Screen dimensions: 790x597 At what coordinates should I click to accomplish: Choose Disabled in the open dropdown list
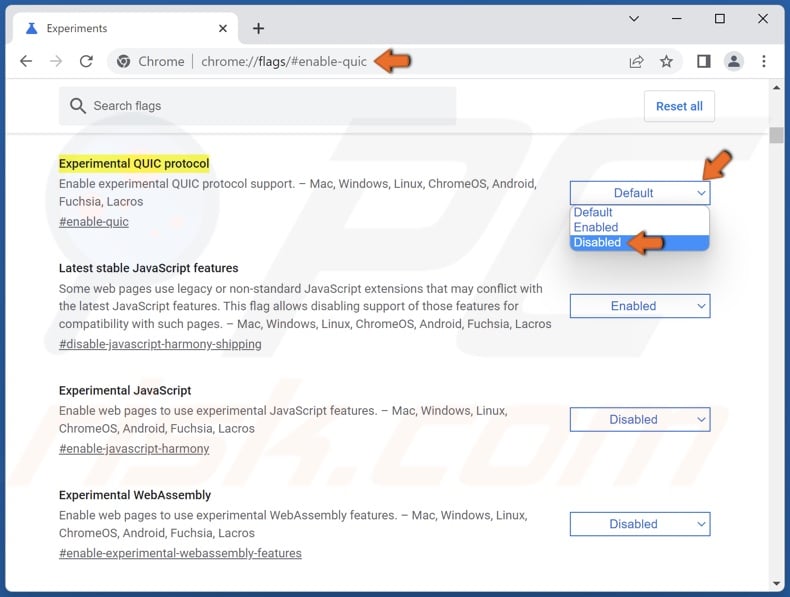coord(640,242)
